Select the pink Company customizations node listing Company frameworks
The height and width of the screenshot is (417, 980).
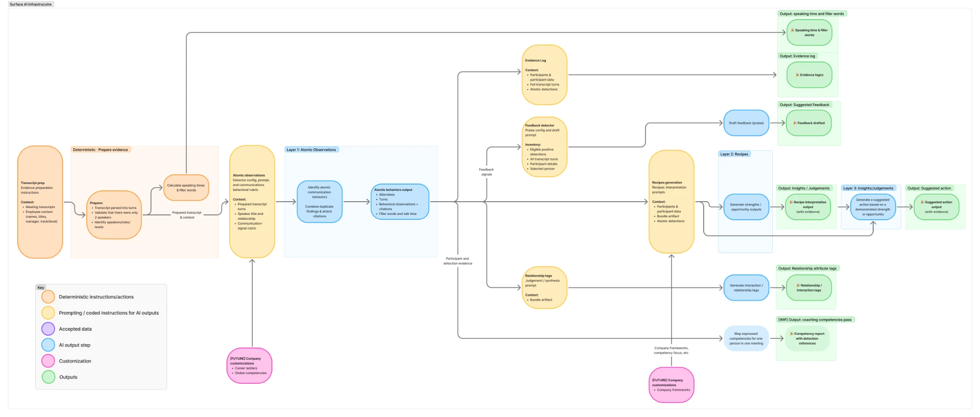point(671,385)
